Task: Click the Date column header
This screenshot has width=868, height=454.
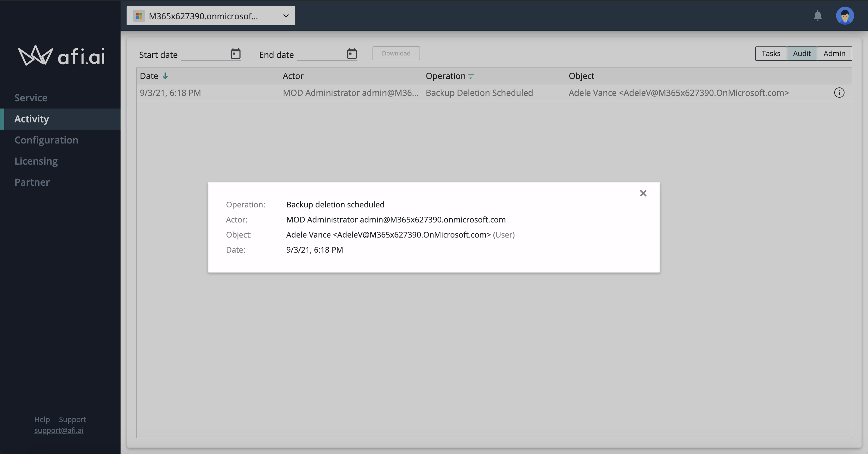Action: [149, 76]
